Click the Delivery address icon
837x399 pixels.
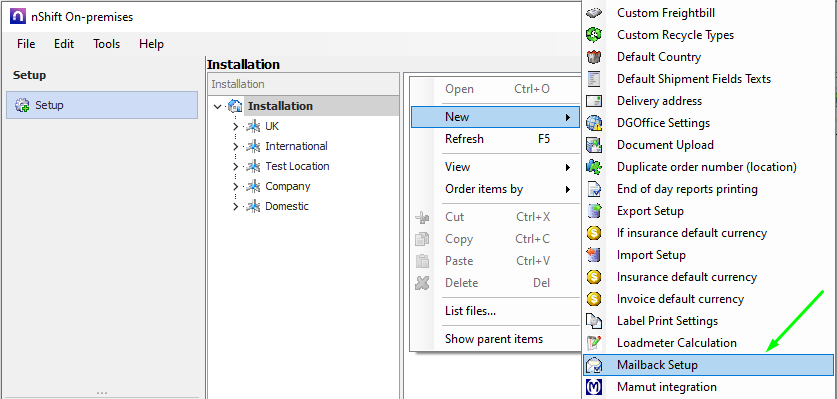coord(594,100)
